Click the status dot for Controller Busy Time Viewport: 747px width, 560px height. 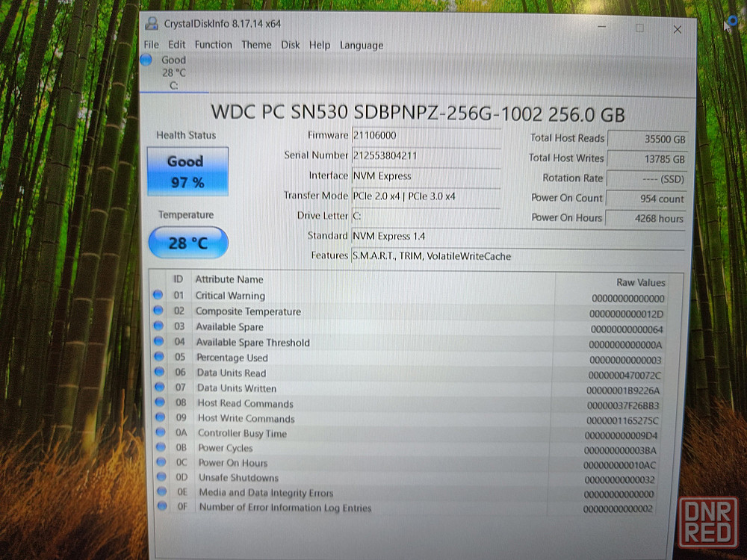(161, 432)
